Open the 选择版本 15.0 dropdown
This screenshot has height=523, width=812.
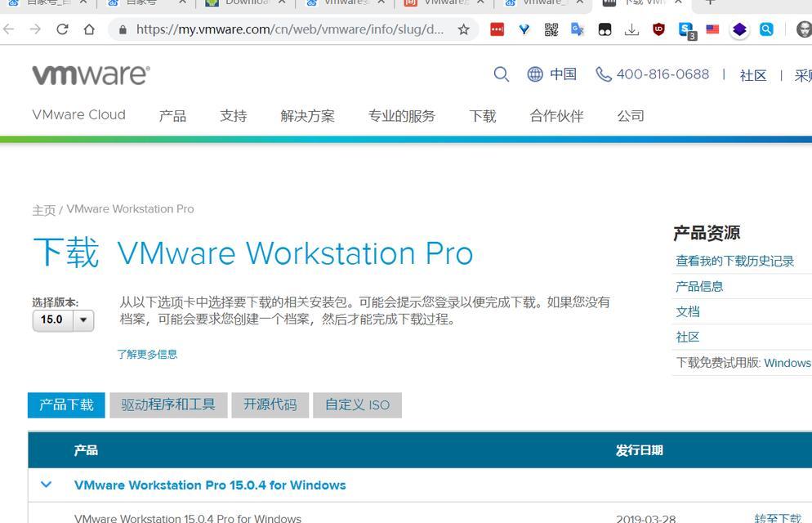coord(63,320)
